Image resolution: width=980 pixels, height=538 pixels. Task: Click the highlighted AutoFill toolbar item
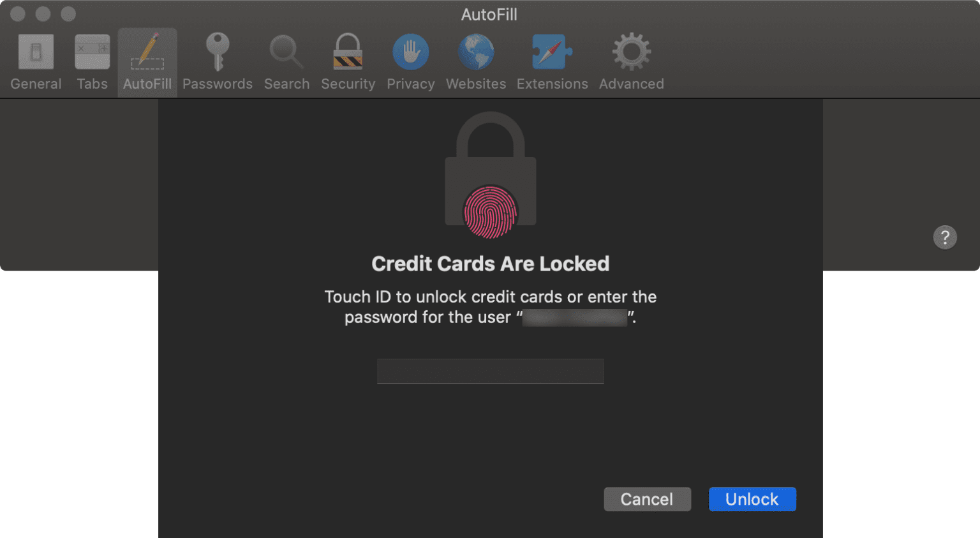click(x=147, y=61)
